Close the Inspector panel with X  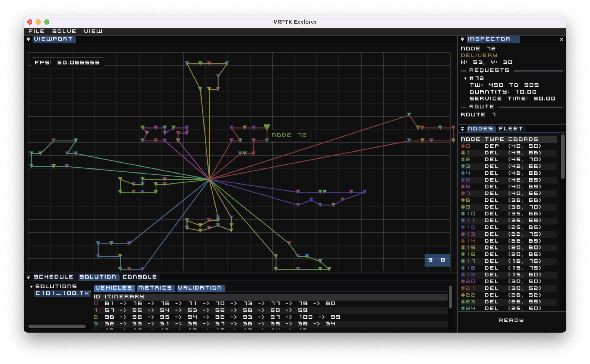pos(561,40)
